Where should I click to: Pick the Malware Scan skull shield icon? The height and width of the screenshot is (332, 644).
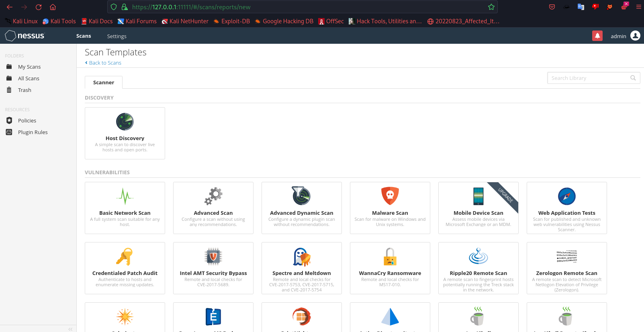390,196
